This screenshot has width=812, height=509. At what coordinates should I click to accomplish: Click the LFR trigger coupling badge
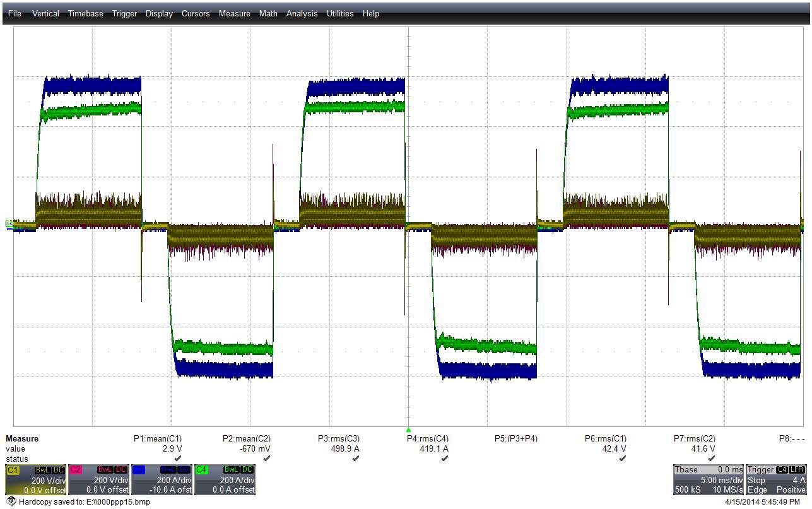point(797,470)
